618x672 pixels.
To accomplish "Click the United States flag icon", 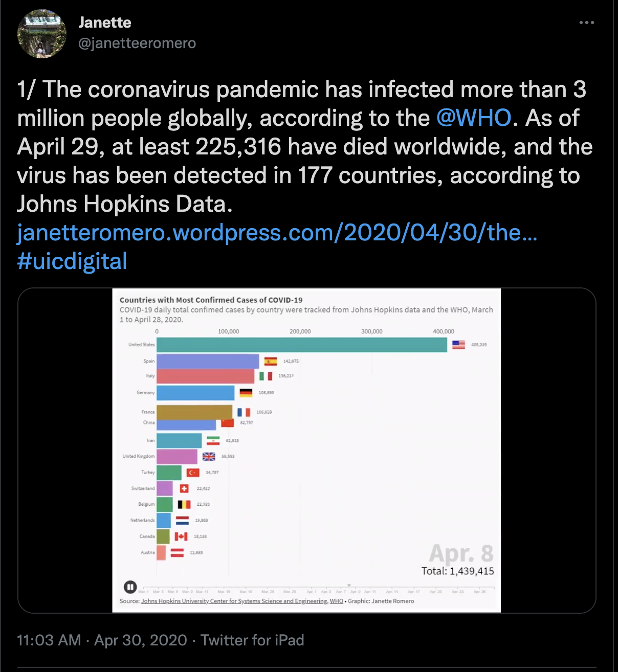I will 458,345.
